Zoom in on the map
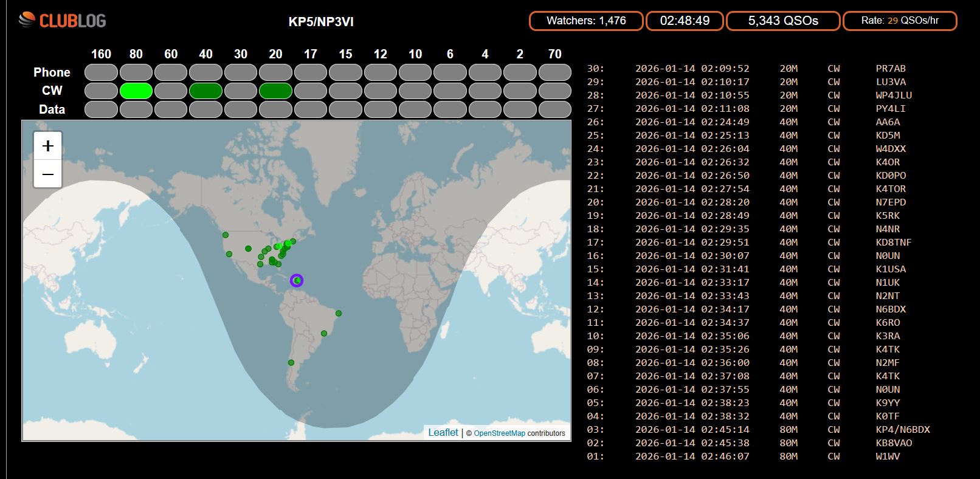The height and width of the screenshot is (479, 980). click(48, 146)
